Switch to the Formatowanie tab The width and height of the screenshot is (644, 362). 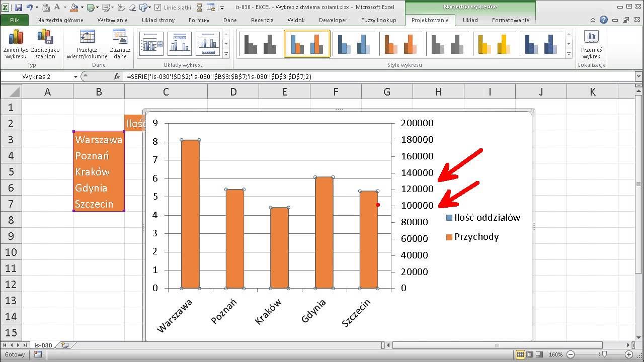pos(510,20)
